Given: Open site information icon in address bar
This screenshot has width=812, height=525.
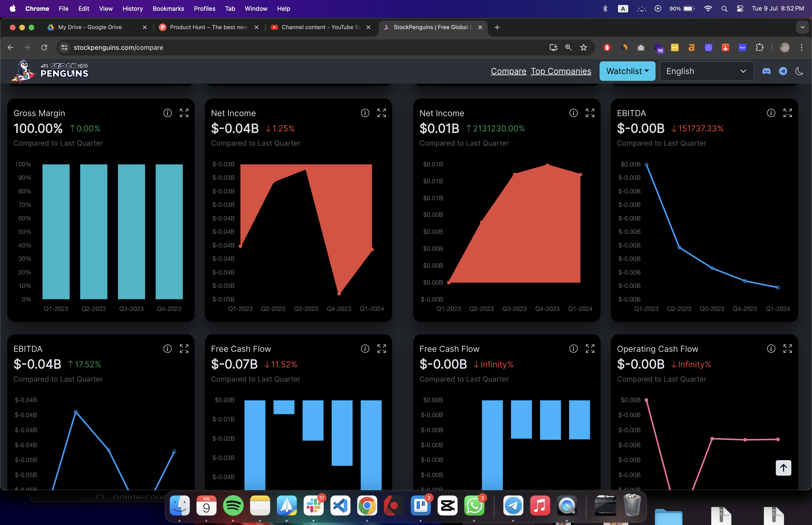Looking at the screenshot, I should coord(64,47).
